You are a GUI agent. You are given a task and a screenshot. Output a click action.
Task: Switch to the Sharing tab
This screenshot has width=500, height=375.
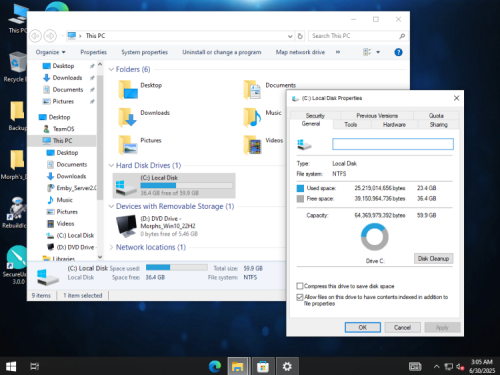point(438,125)
